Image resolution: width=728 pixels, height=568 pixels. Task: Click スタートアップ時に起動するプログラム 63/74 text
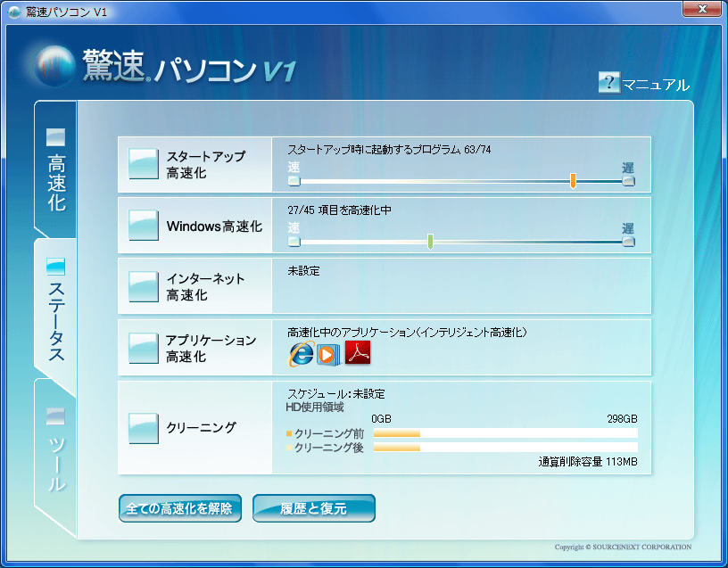point(389,150)
